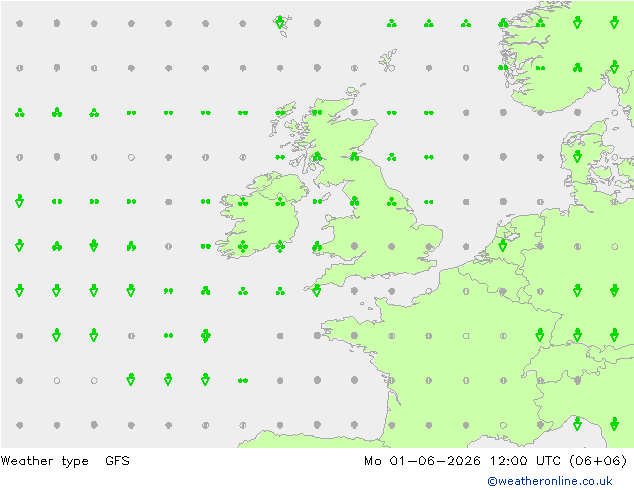Select the "GFS" model label

tap(117, 461)
